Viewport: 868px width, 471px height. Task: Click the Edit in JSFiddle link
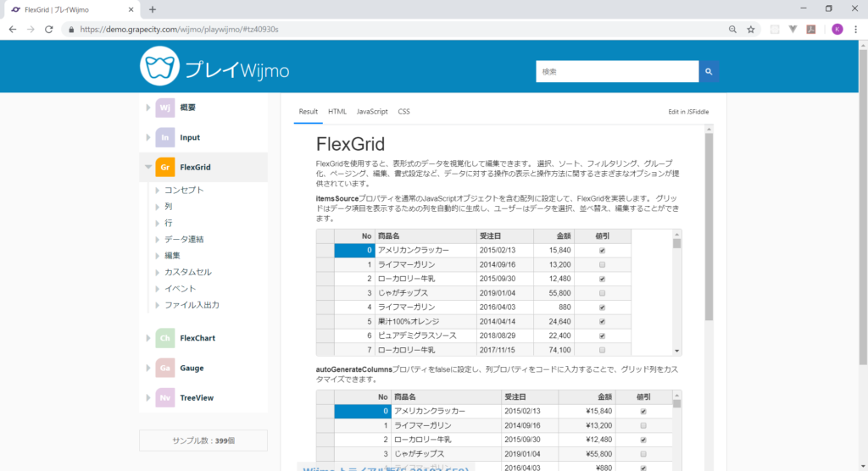point(688,112)
